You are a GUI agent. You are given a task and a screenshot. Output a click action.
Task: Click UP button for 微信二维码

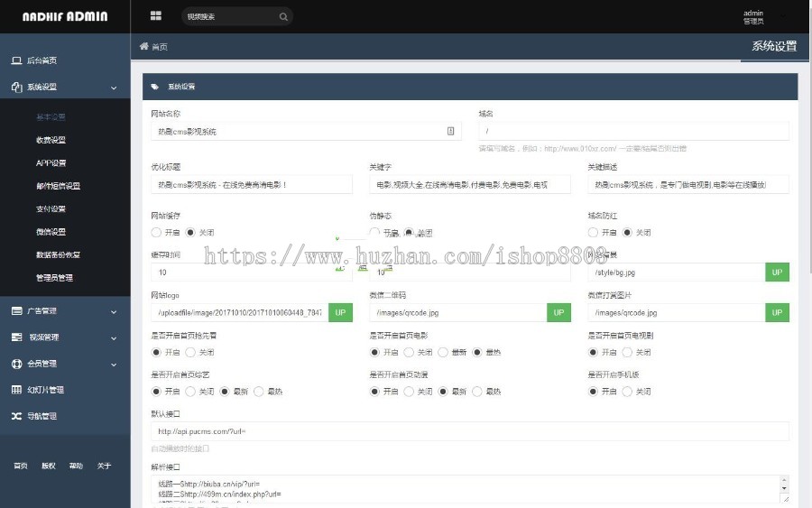point(558,312)
